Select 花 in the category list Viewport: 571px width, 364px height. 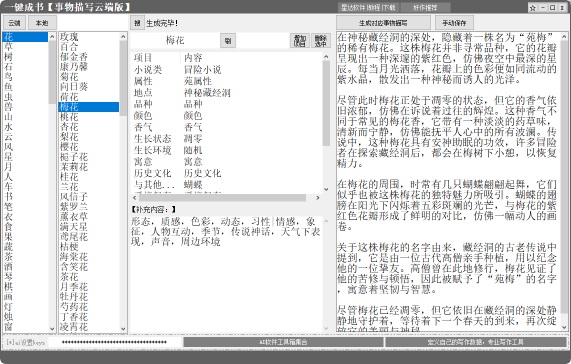25,37
